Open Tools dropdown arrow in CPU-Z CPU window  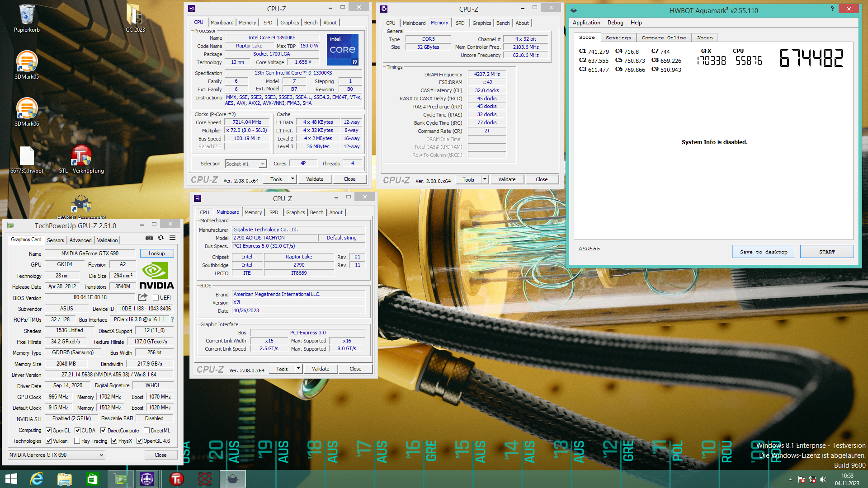292,179
